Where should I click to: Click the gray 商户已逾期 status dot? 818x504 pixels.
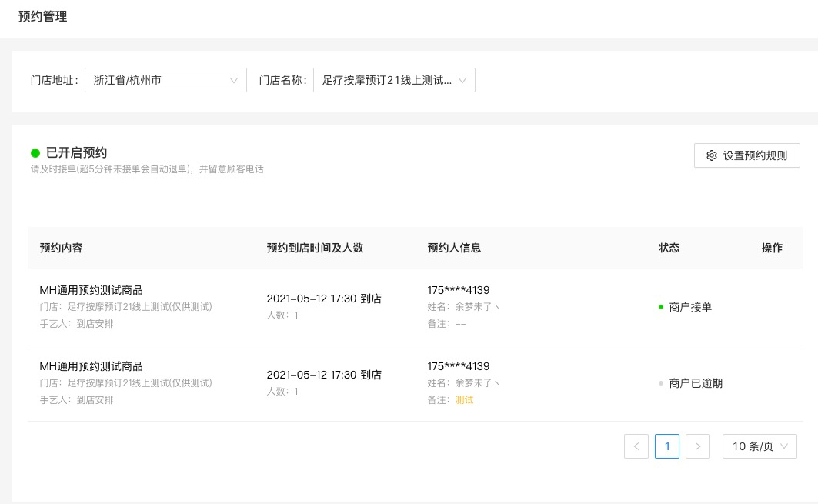[x=661, y=383]
